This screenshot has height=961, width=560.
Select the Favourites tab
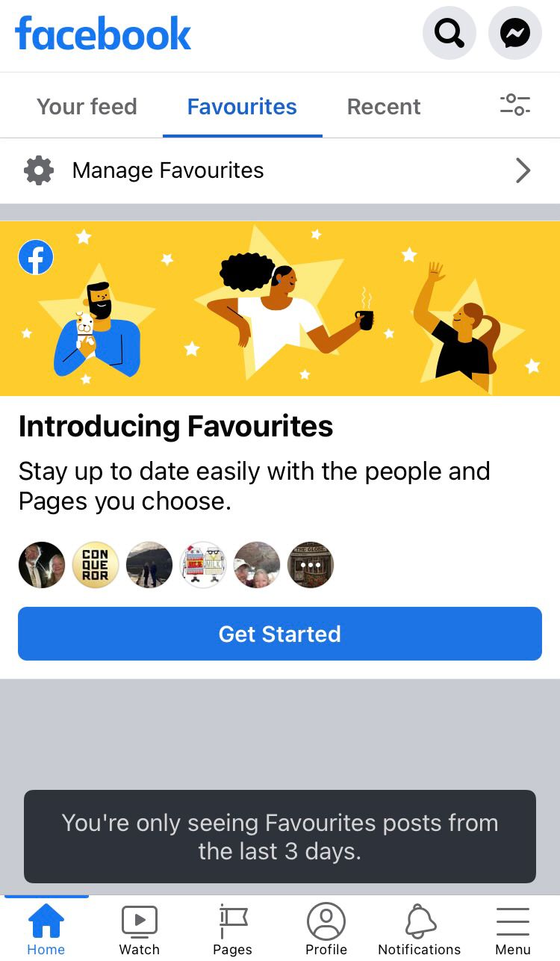[242, 107]
